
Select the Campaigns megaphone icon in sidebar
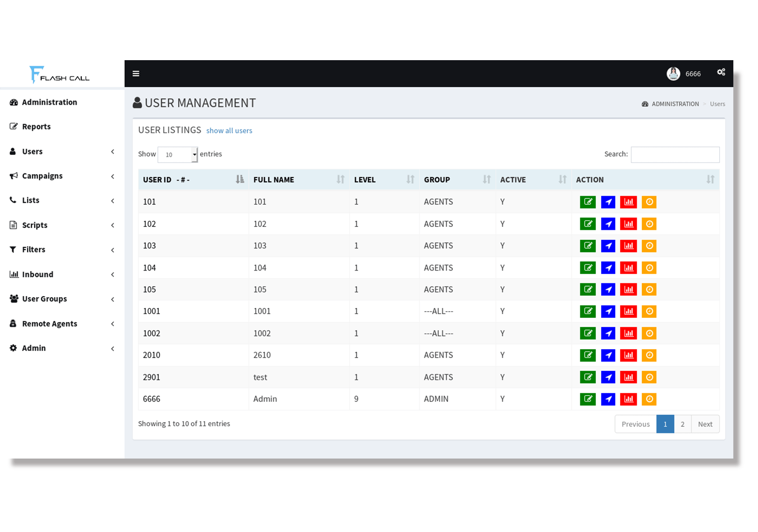(13, 176)
